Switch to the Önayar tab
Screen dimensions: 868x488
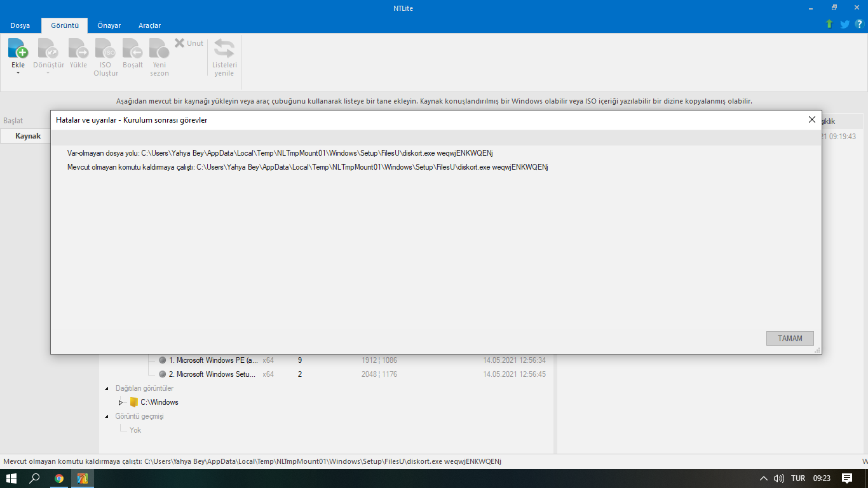(x=109, y=25)
